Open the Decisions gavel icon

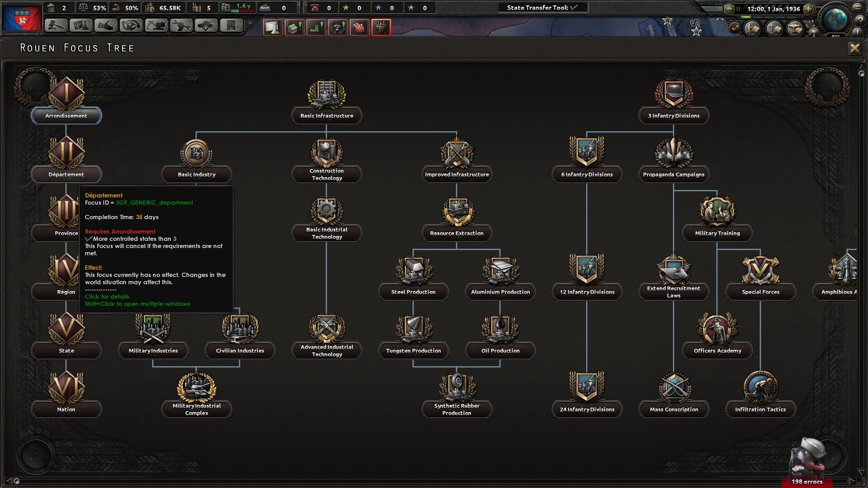tap(56, 26)
